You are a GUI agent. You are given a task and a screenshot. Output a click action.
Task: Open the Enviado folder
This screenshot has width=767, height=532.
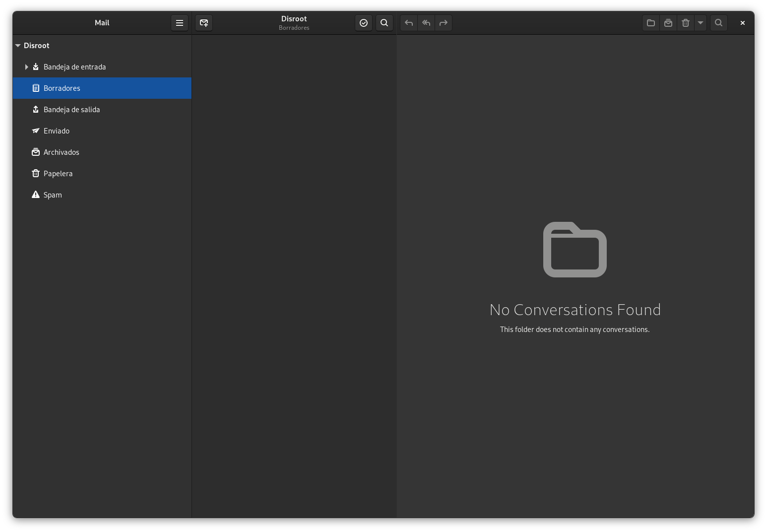click(102, 131)
